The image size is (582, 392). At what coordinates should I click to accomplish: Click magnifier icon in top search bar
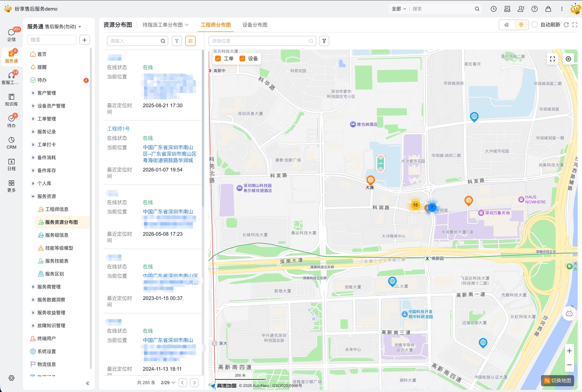tap(477, 9)
